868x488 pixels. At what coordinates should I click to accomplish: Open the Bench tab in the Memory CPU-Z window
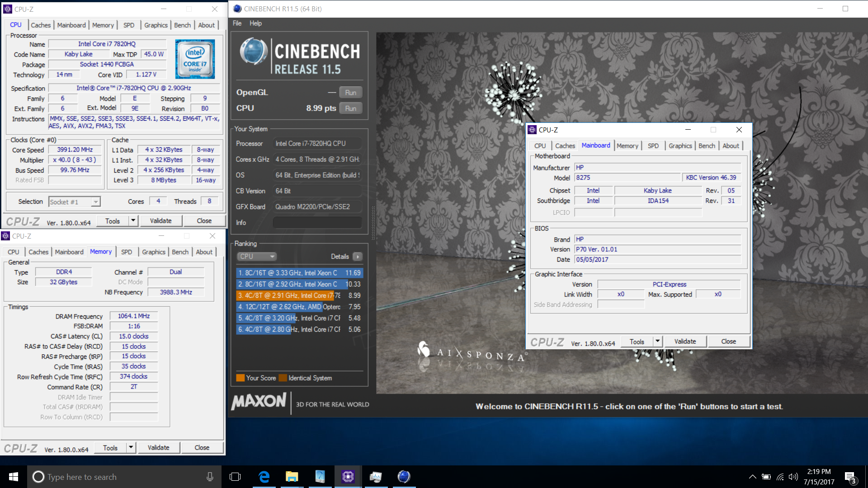pos(180,252)
